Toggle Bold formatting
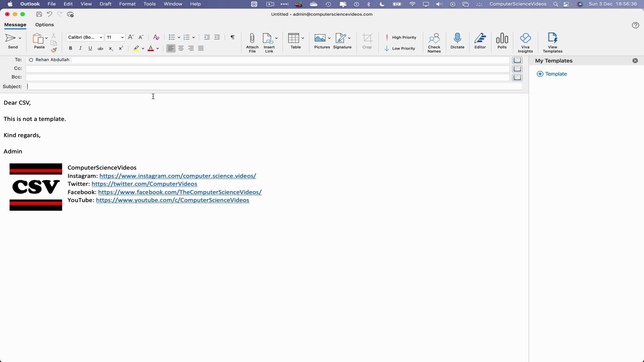This screenshot has height=362, width=644. [70, 48]
